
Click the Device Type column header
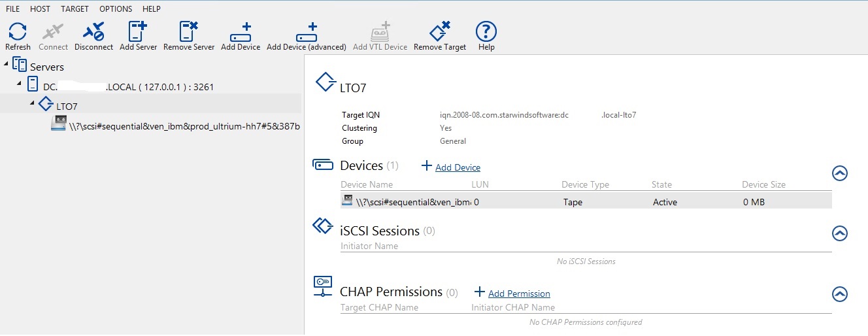pos(587,184)
